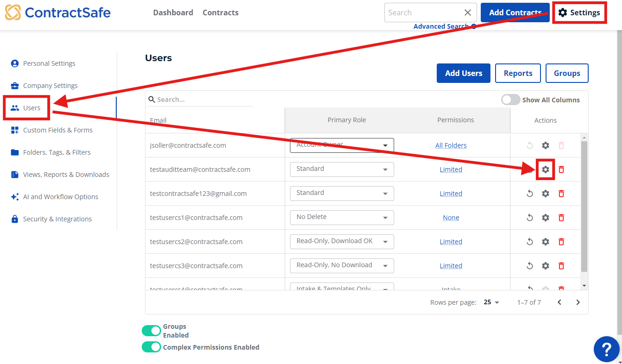Click reset icon for testcontractsafe123@gmail.com
The image size is (622, 364).
530,194
